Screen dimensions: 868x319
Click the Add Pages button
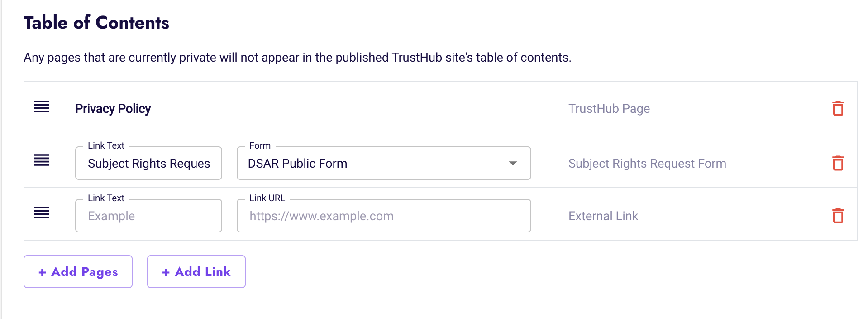[x=78, y=271]
